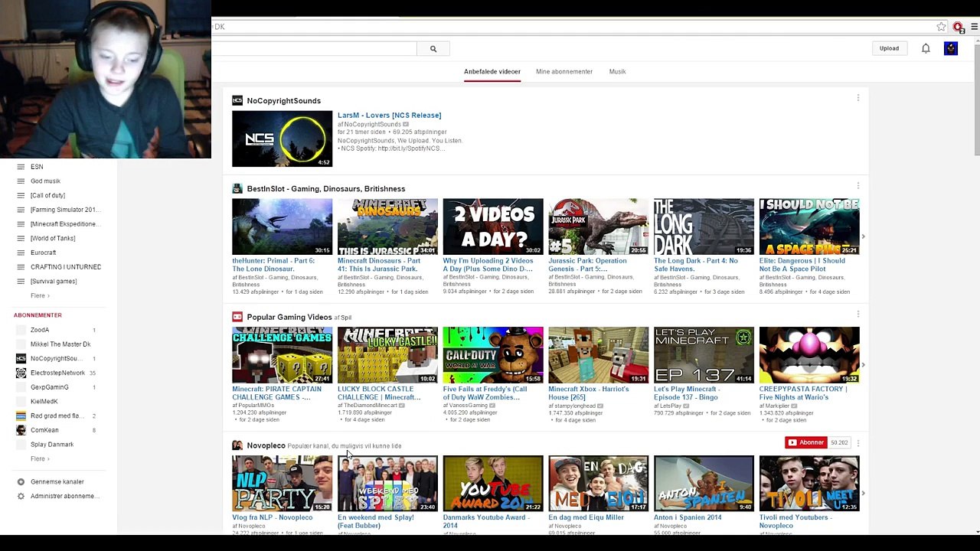Open the [World of Tanks] playlist

(x=53, y=239)
